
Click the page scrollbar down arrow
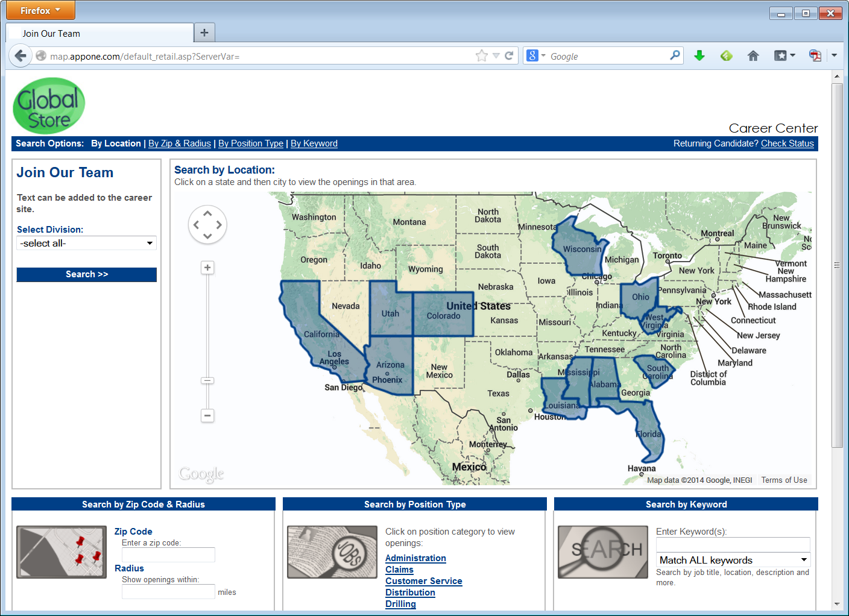[837, 604]
